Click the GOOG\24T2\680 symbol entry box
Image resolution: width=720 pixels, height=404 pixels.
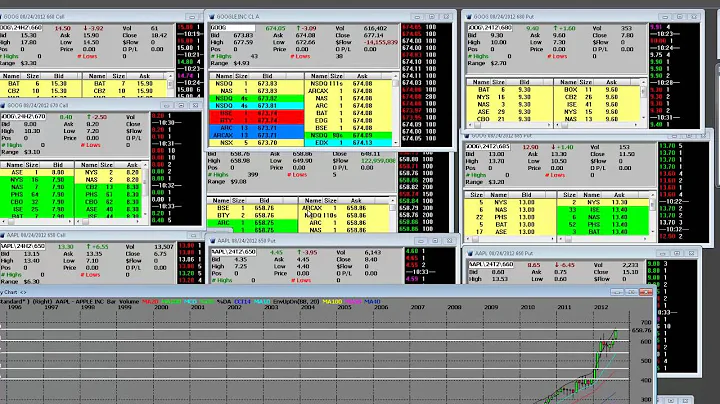tap(489, 28)
